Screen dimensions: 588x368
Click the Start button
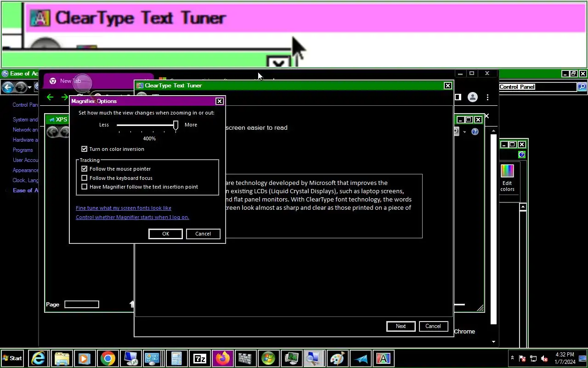click(12, 358)
